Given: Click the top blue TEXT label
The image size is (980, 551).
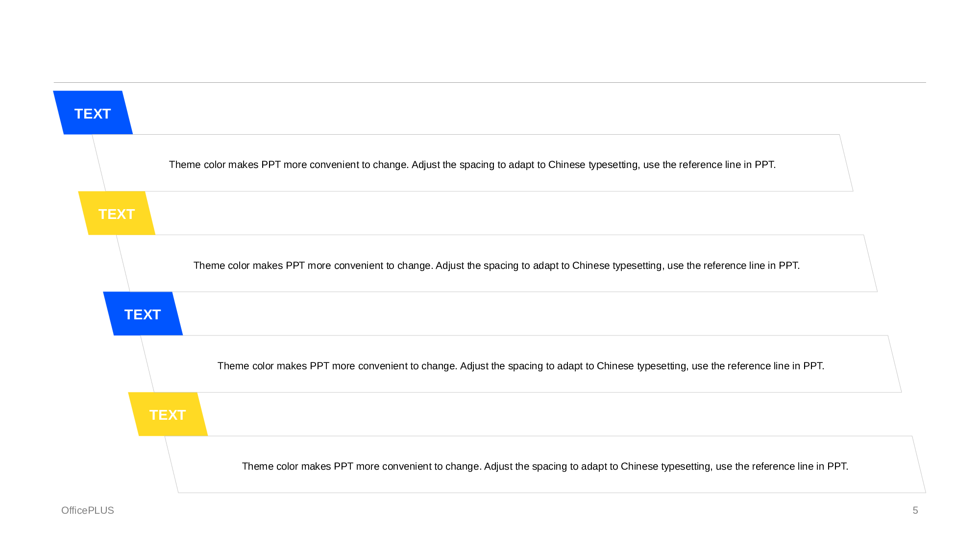Looking at the screenshot, I should (x=93, y=113).
